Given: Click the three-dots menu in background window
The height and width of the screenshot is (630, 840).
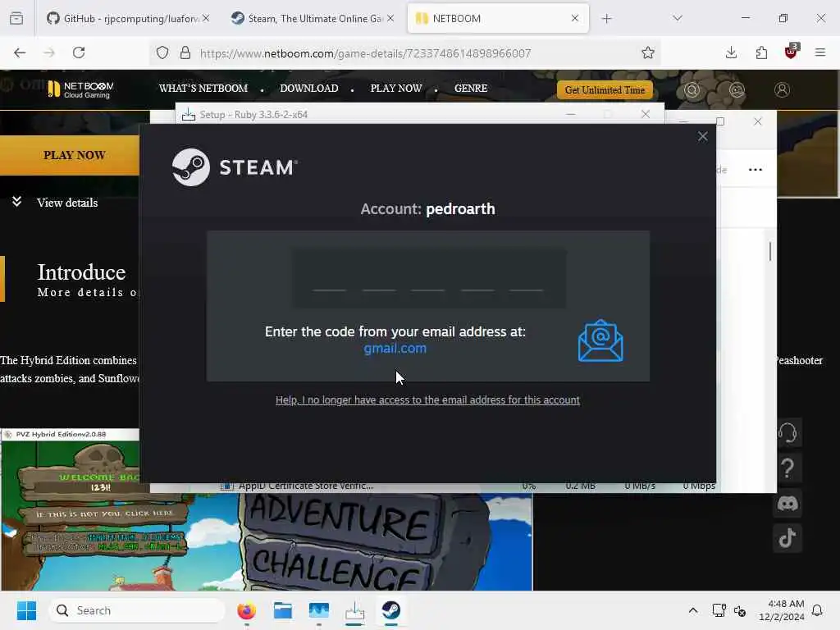Looking at the screenshot, I should [x=755, y=170].
